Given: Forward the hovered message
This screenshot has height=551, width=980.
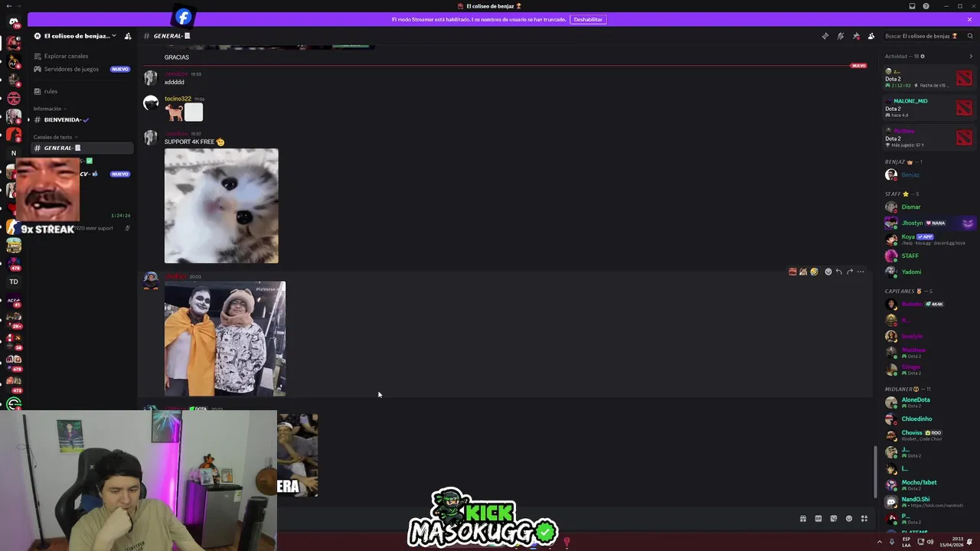Looking at the screenshot, I should pos(849,272).
